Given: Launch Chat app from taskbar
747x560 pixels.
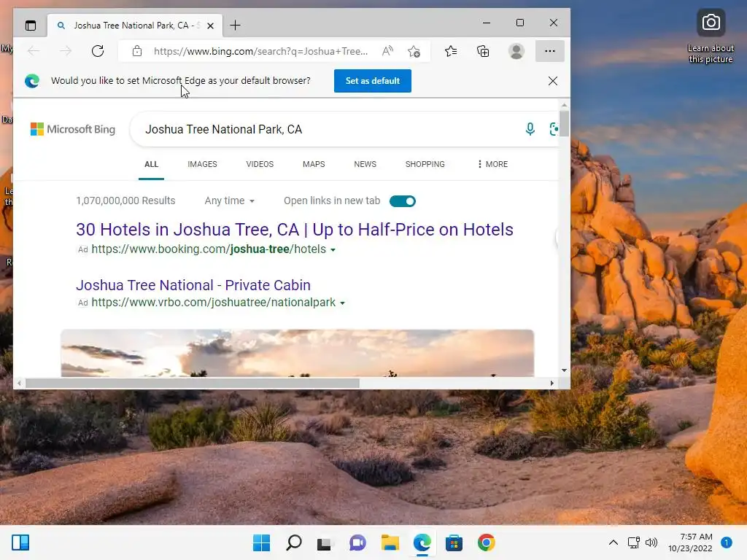Looking at the screenshot, I should (357, 542).
